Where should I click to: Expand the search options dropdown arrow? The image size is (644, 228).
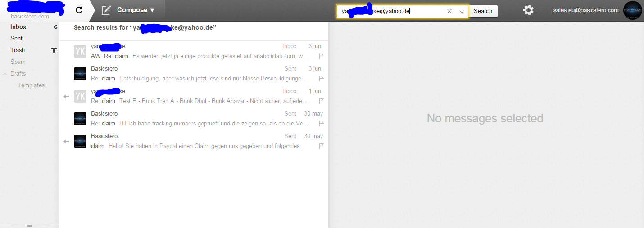[x=461, y=11]
